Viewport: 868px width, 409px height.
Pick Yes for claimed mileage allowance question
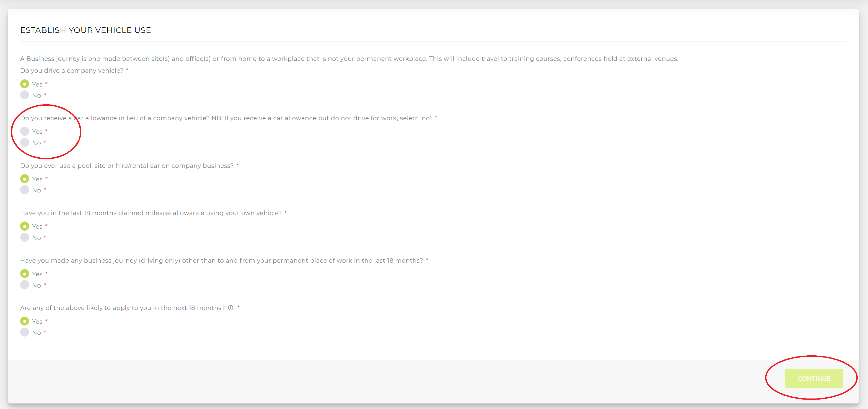coord(25,226)
